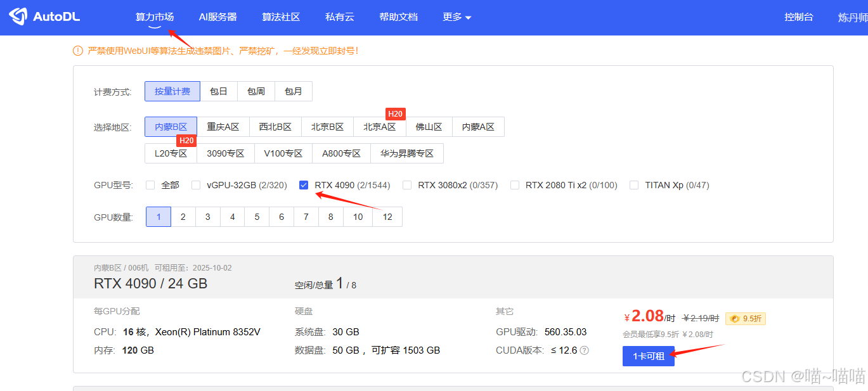Screen dimensions: 868x391
Task: Check the 全部 GPU model checkbox
Action: [x=150, y=185]
